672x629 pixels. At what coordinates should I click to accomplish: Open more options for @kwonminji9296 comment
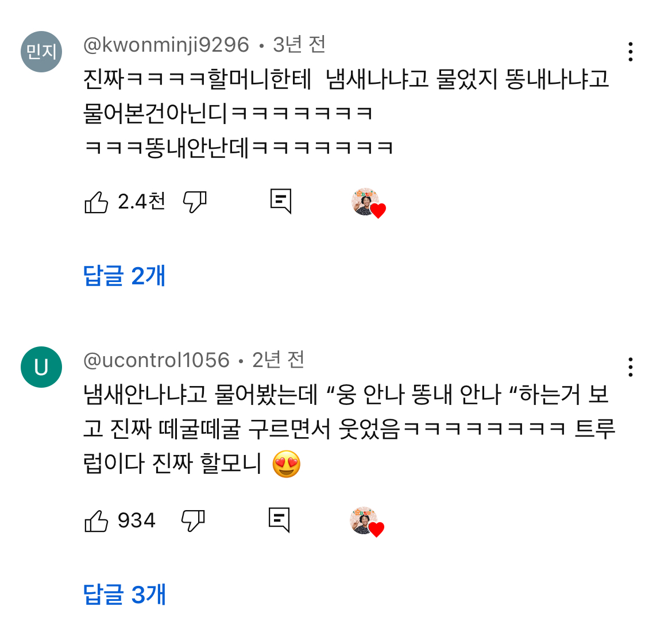[x=631, y=52]
